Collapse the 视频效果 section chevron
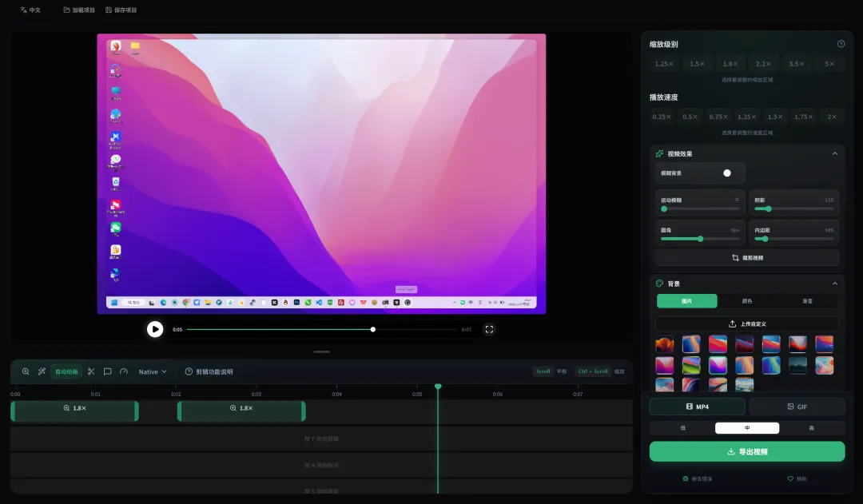 pos(834,153)
